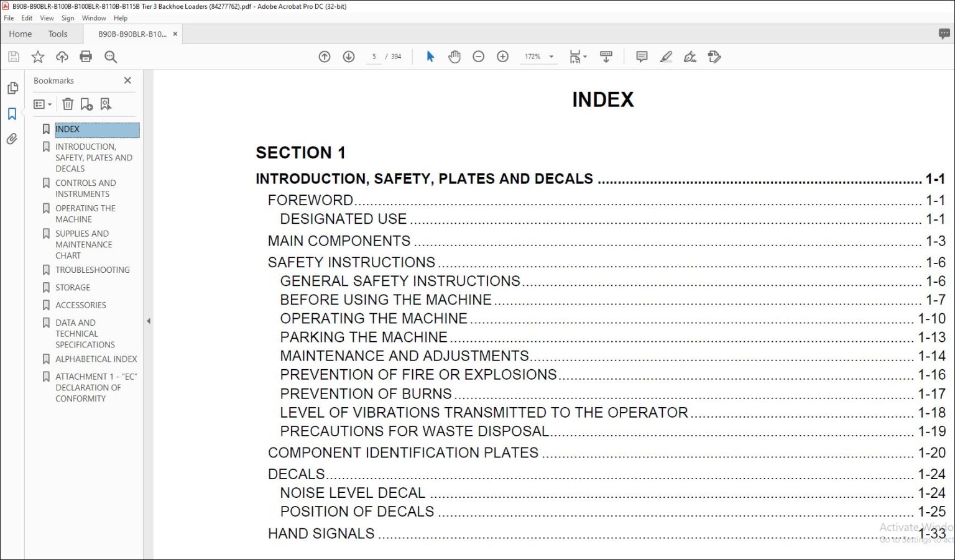Open the File menu

(x=9, y=18)
